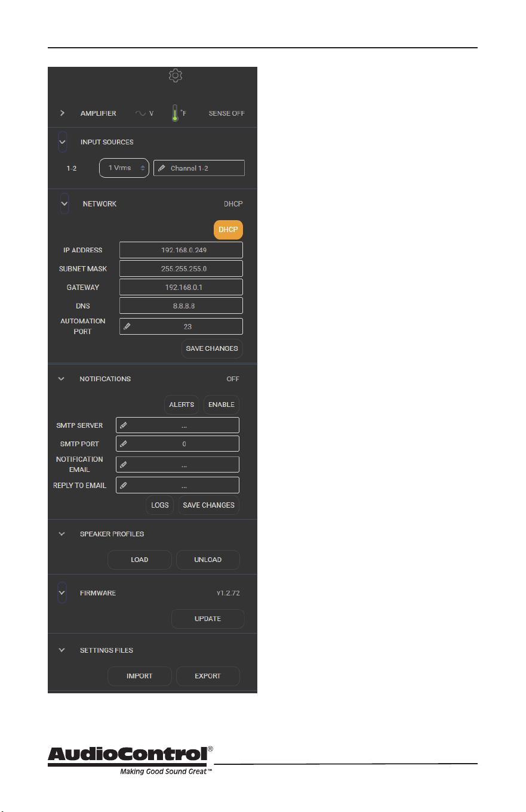Viewport: 526px width, 812px height.
Task: Open the 1 Vrms input level dropdown
Action: coord(124,168)
